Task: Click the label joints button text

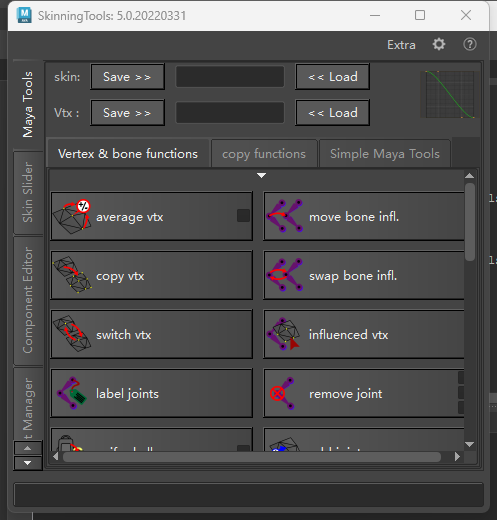Action: [x=127, y=394]
